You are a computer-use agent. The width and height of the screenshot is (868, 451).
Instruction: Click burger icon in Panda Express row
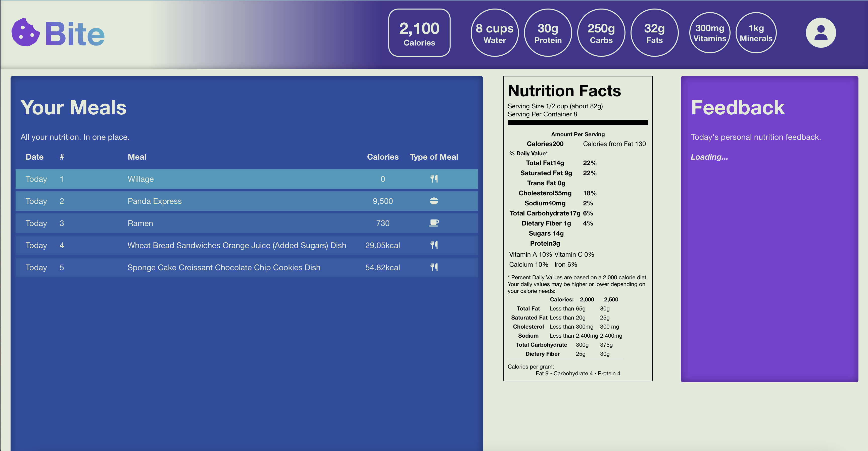(434, 201)
